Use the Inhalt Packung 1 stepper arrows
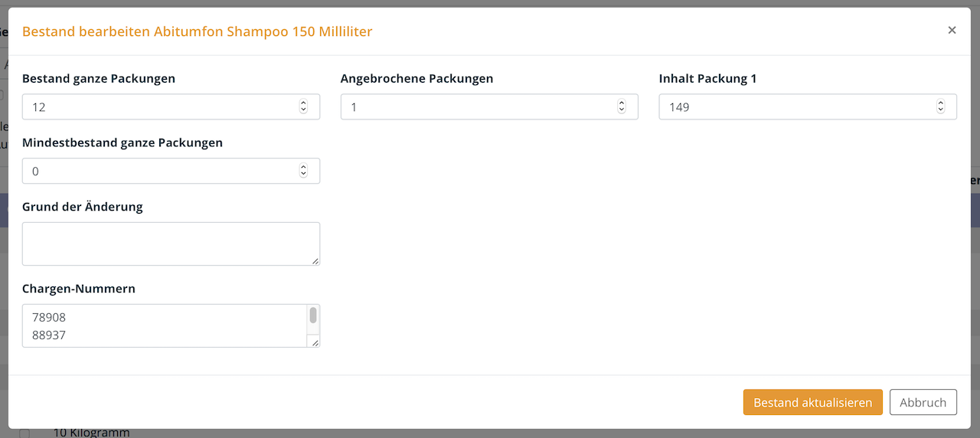 tap(940, 107)
